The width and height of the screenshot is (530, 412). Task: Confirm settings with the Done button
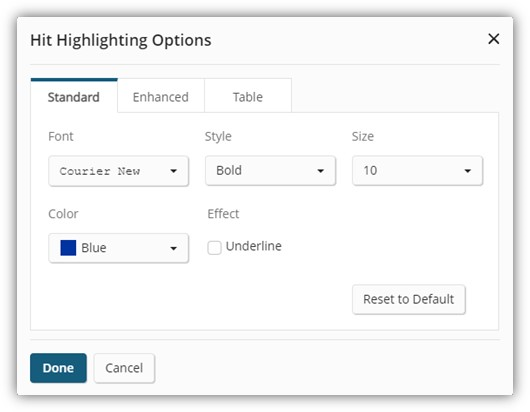click(58, 368)
